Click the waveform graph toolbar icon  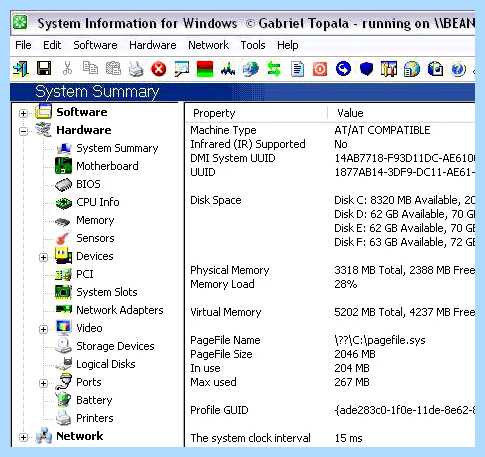tap(228, 69)
